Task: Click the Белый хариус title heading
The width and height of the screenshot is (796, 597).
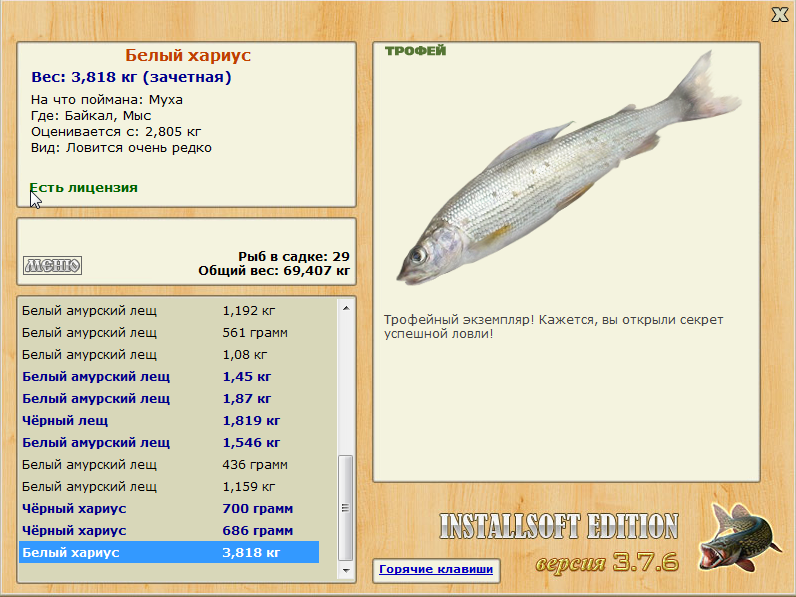Action: click(188, 55)
